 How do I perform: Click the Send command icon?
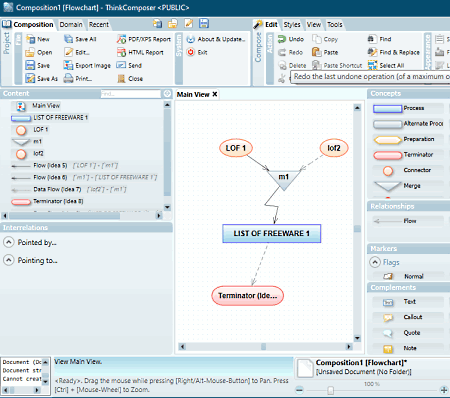121,65
